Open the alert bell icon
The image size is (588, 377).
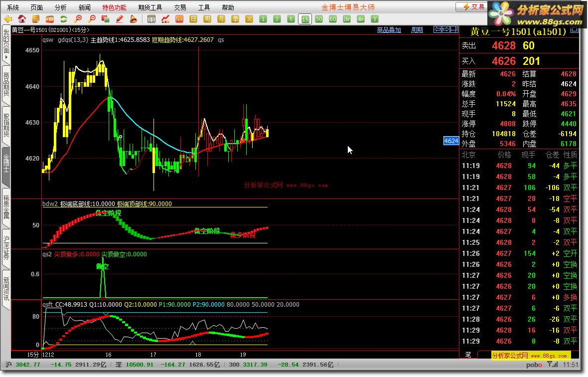pos(133,19)
